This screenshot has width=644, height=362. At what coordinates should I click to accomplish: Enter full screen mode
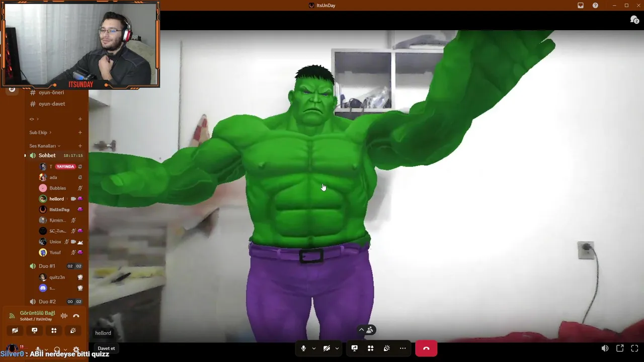[x=634, y=348]
